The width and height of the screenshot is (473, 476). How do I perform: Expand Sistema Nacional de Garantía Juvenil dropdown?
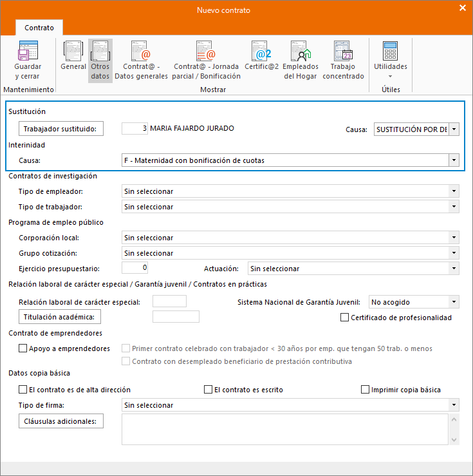[454, 301]
